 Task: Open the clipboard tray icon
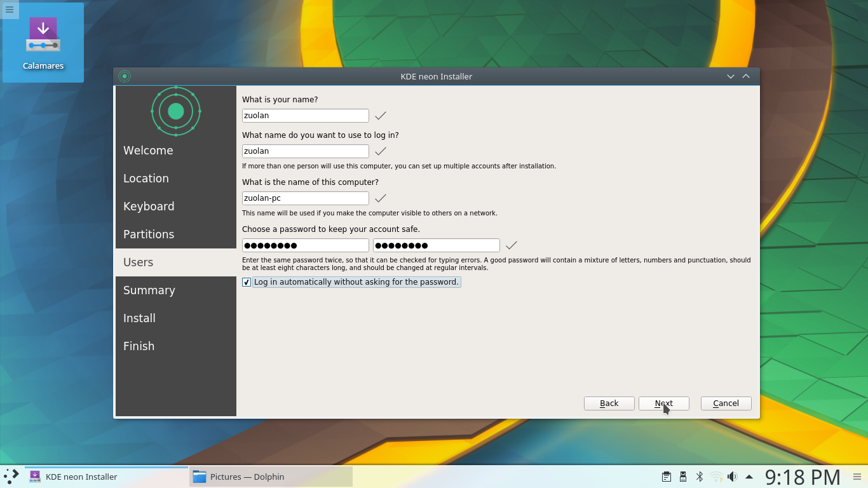(x=667, y=477)
